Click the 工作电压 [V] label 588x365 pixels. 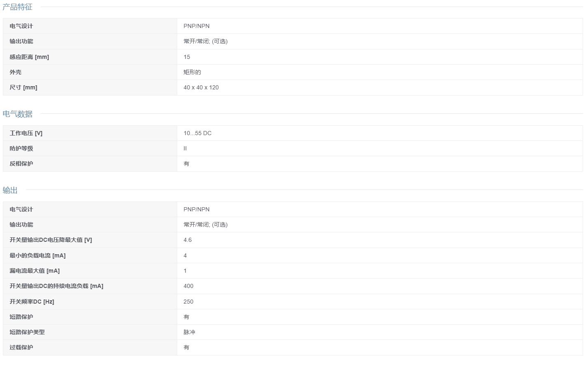tap(26, 133)
